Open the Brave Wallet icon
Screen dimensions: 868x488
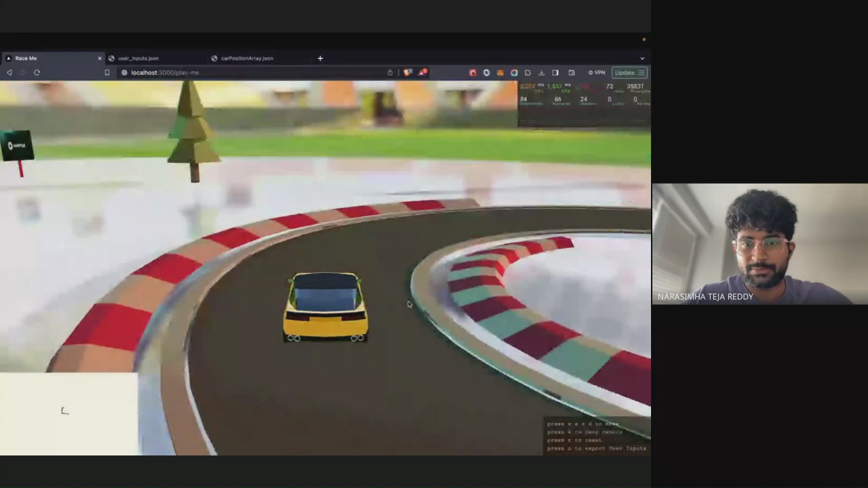(x=572, y=73)
